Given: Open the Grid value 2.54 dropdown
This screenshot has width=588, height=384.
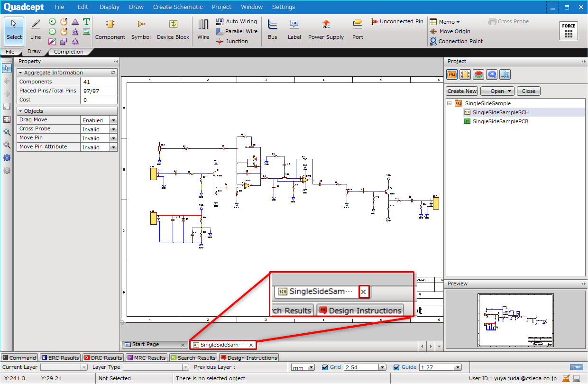Looking at the screenshot, I should [382, 367].
